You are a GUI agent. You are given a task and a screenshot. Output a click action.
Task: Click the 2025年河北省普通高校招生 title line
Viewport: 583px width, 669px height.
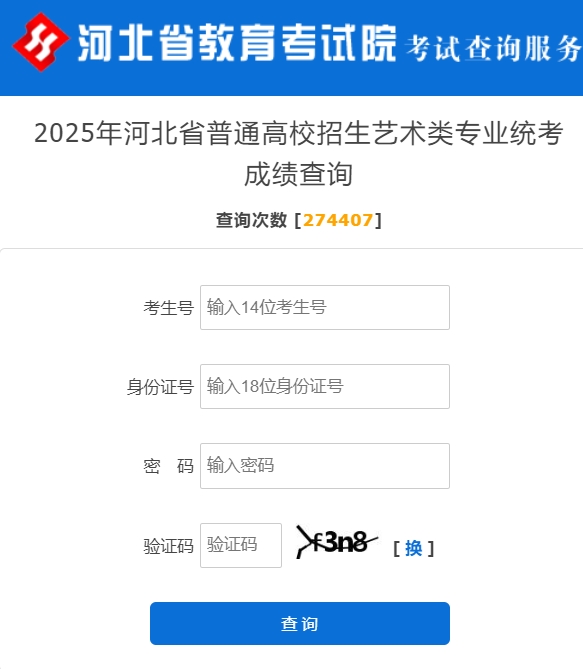pos(299,133)
